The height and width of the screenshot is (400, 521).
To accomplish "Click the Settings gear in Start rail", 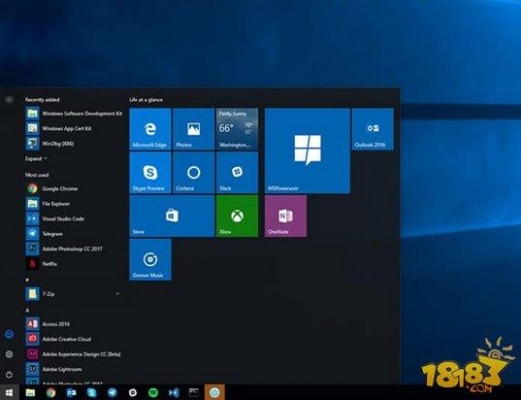I will (9, 354).
